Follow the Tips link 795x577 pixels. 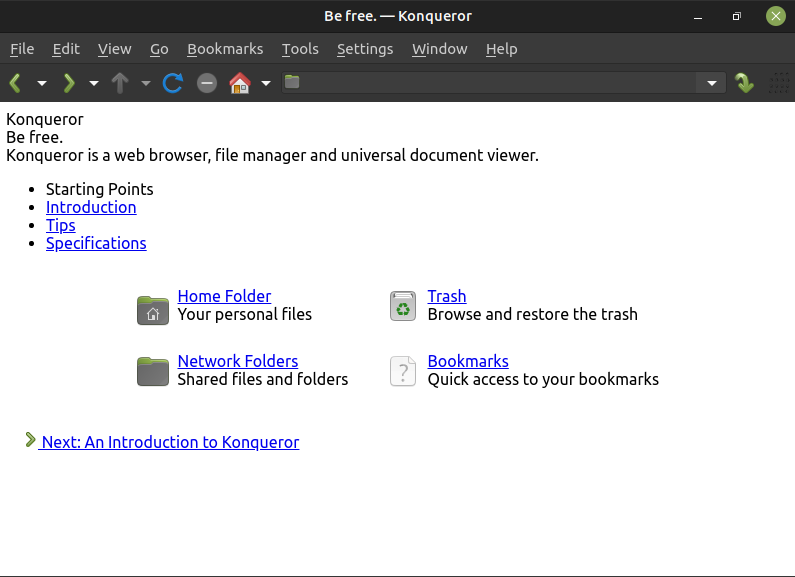pos(61,226)
